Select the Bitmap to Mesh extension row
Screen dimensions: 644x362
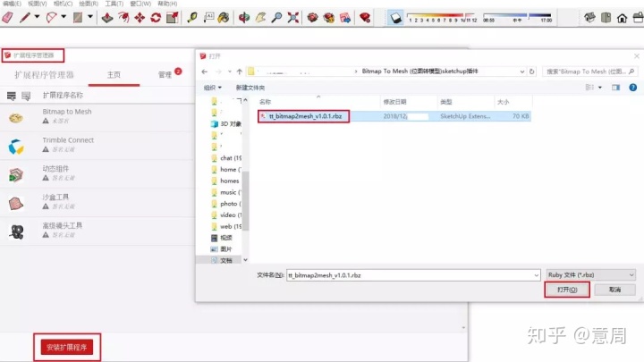pyautogui.click(x=97, y=117)
